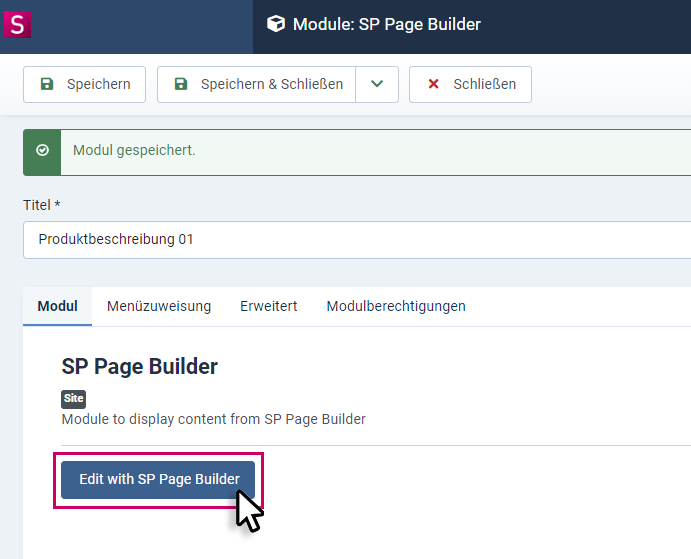Click the pink S logo icon
The width and height of the screenshot is (691, 559).
click(17, 25)
